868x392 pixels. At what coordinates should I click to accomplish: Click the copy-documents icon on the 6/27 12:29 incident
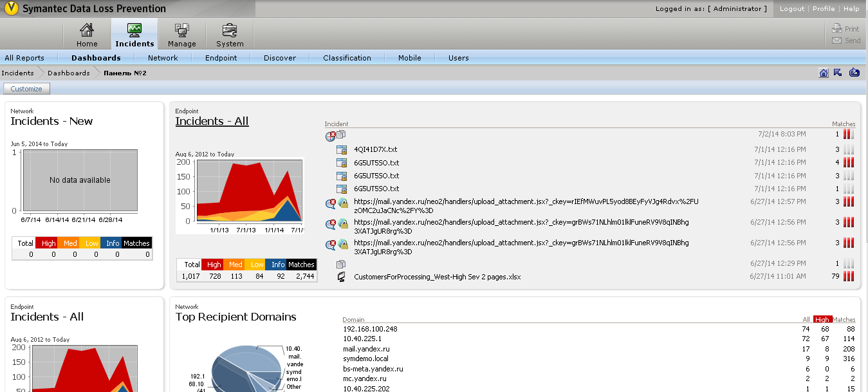click(340, 263)
